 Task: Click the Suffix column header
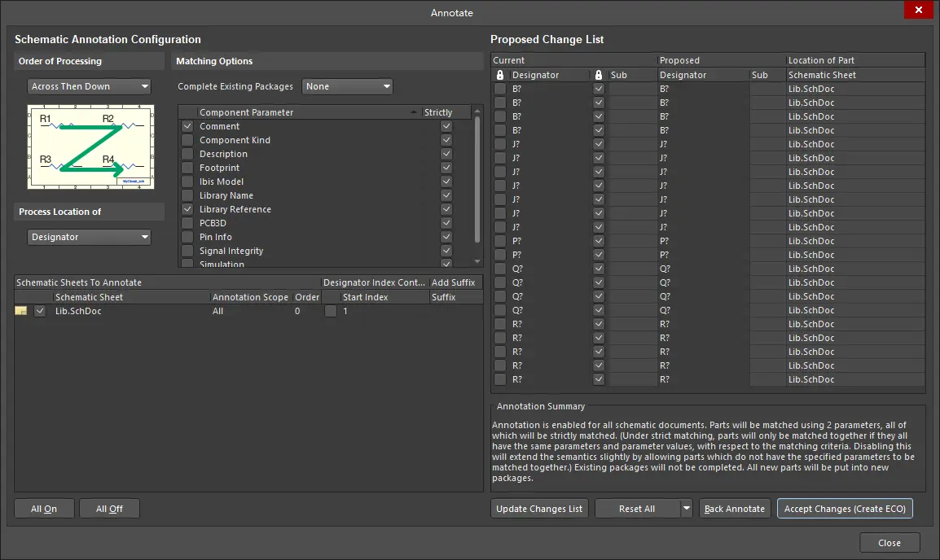point(444,297)
